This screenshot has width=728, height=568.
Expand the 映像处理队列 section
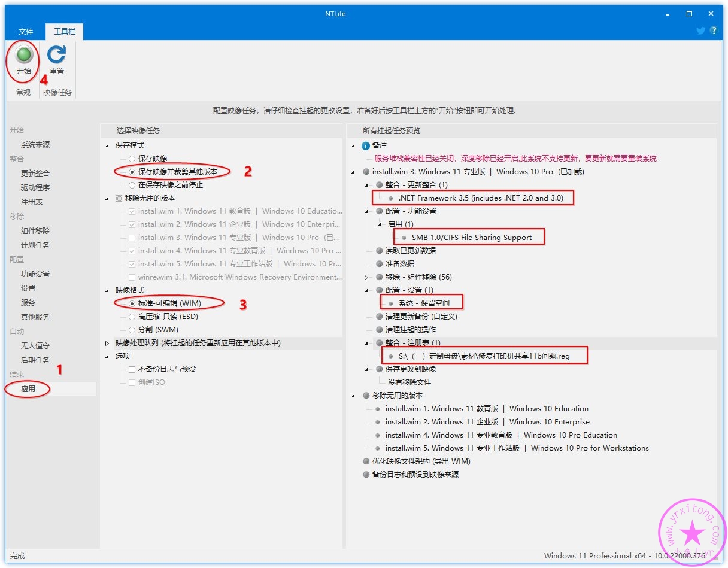(107, 343)
